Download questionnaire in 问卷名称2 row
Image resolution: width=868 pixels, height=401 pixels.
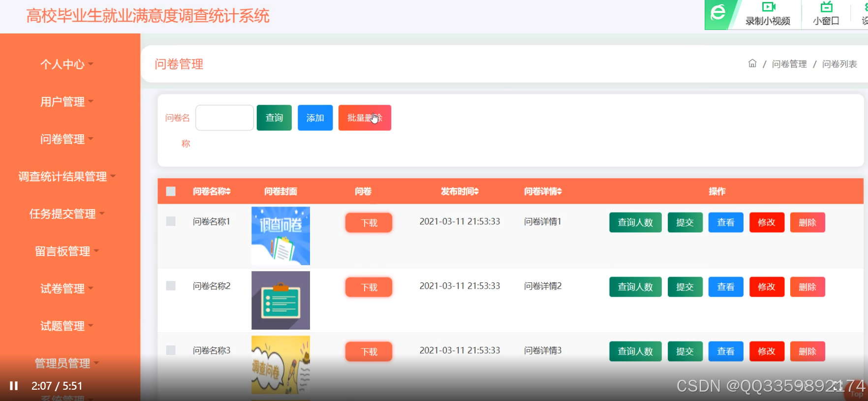point(369,287)
